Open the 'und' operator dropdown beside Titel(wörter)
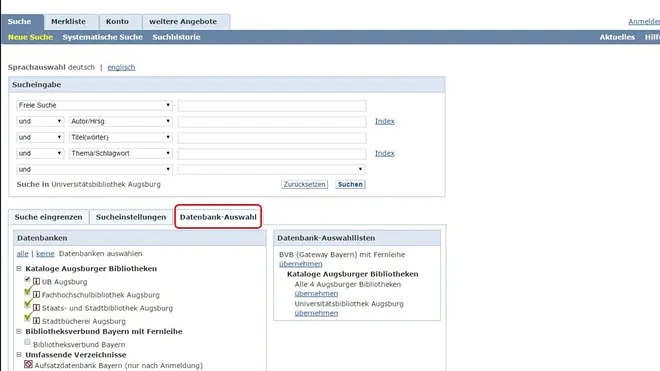The image size is (660, 371). (x=40, y=137)
